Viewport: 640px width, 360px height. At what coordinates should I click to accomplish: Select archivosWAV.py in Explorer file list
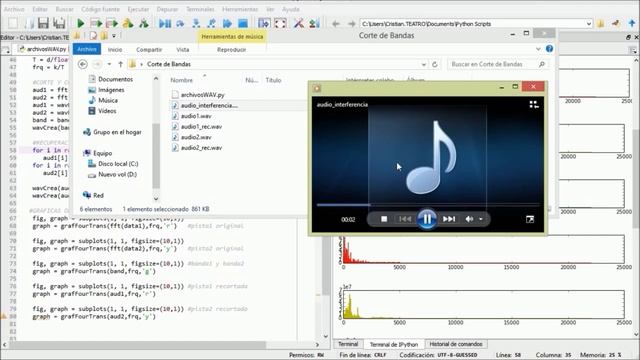tap(202, 95)
